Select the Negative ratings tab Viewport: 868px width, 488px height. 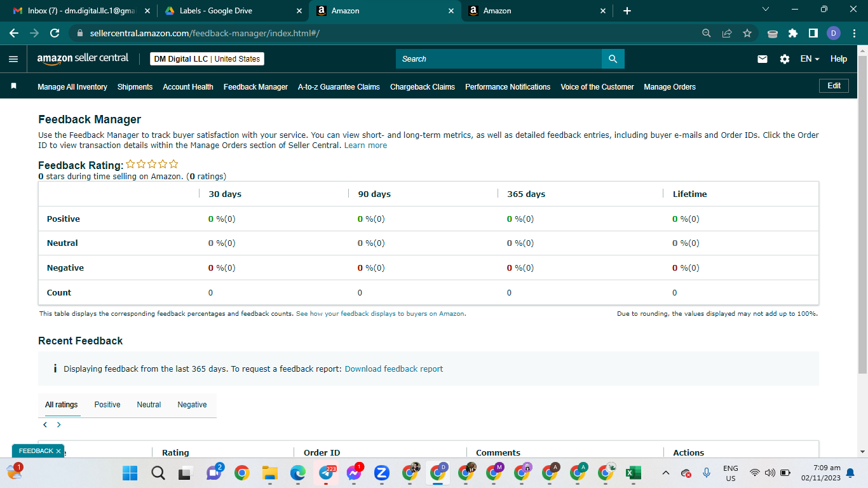pyautogui.click(x=193, y=405)
